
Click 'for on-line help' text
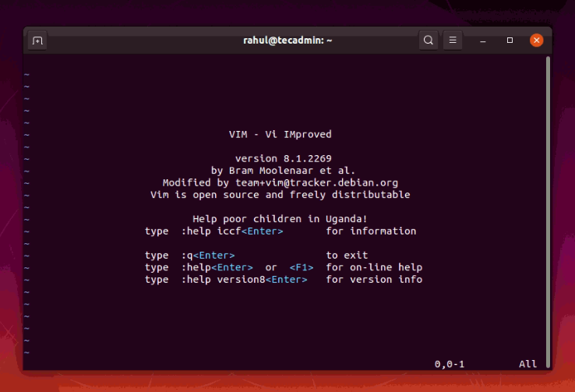(x=374, y=267)
